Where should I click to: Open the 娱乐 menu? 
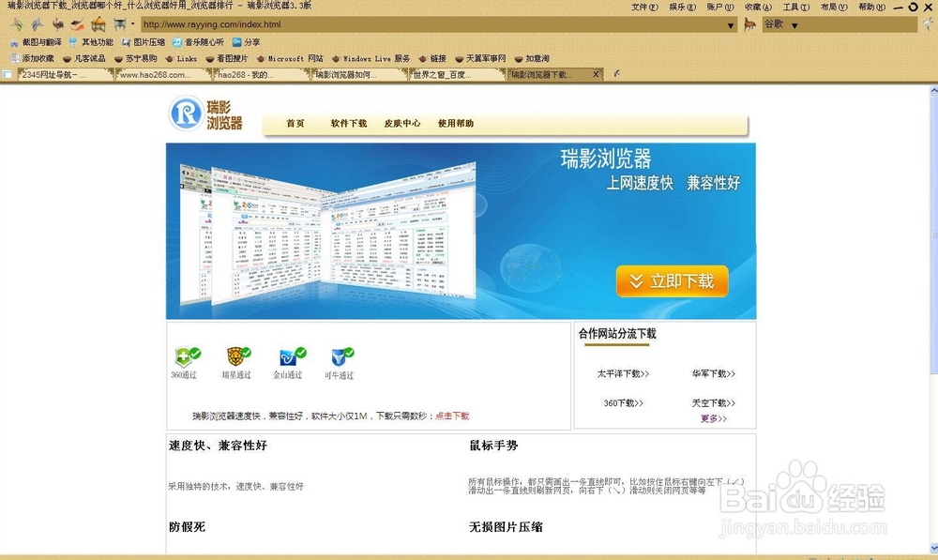(682, 8)
